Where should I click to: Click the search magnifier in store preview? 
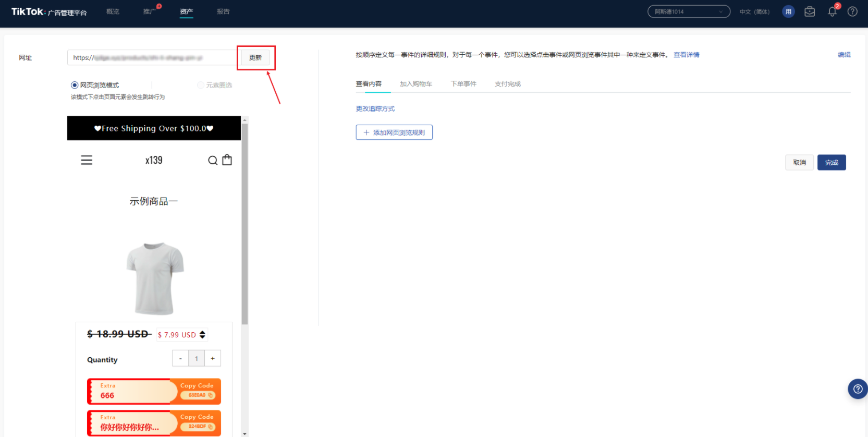tap(213, 160)
